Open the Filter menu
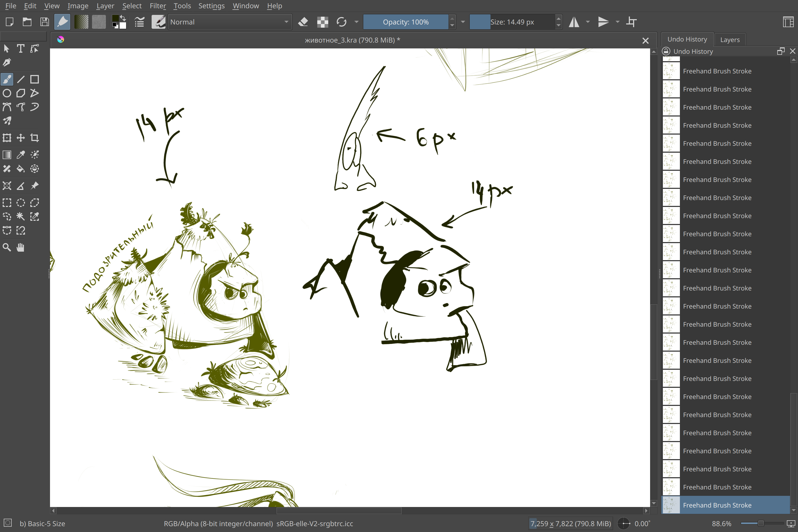 157,6
